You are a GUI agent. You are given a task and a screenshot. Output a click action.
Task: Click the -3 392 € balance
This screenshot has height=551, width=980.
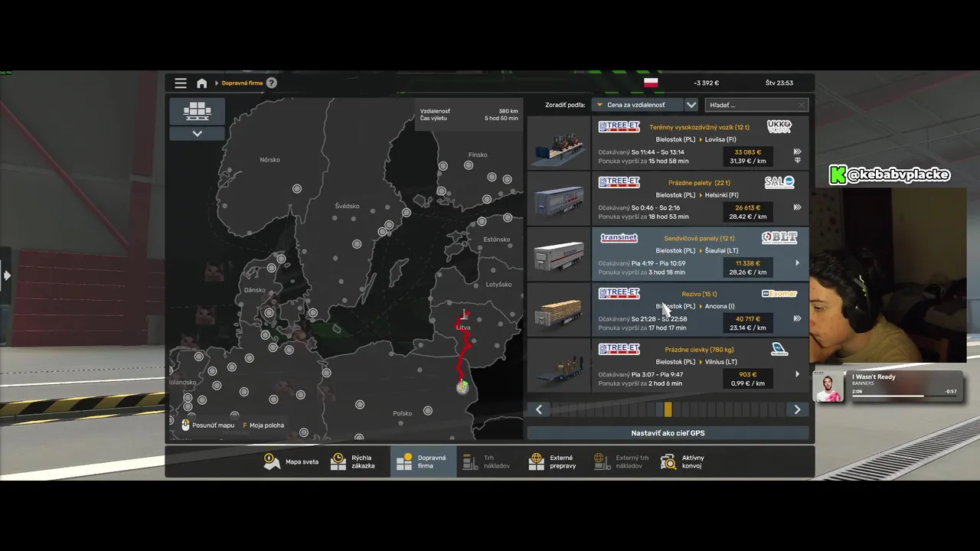706,83
